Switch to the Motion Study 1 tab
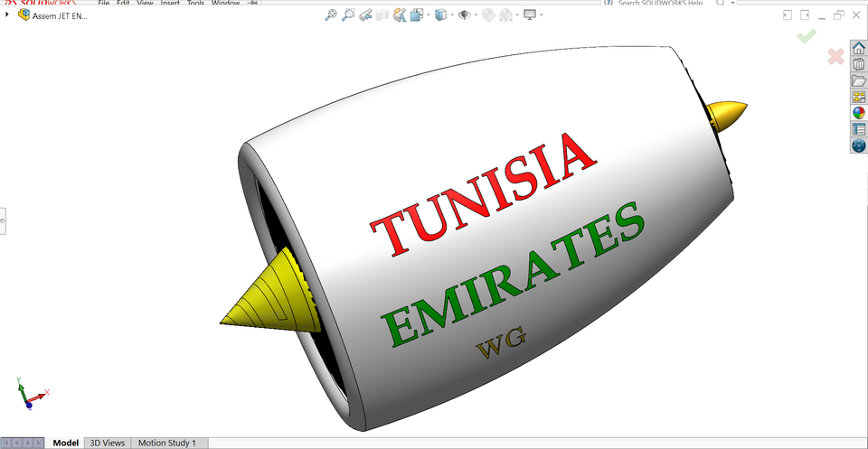868x449 pixels. coord(167,443)
